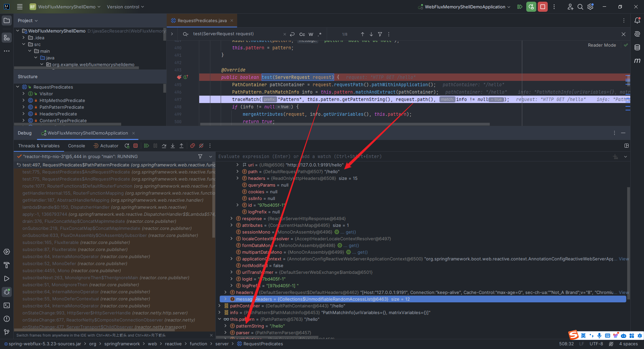The height and width of the screenshot is (349, 644).
Task: Collapse the this.pattern node
Action: pyautogui.click(x=220, y=319)
